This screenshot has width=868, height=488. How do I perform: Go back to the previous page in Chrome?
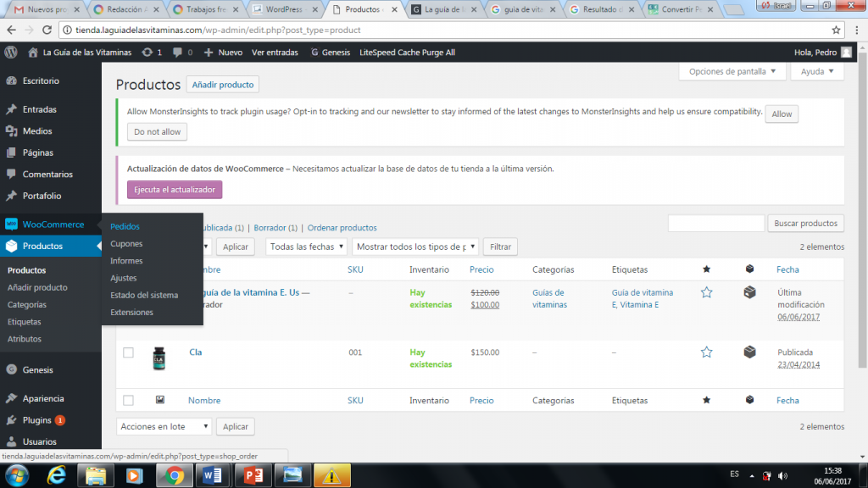(12, 30)
